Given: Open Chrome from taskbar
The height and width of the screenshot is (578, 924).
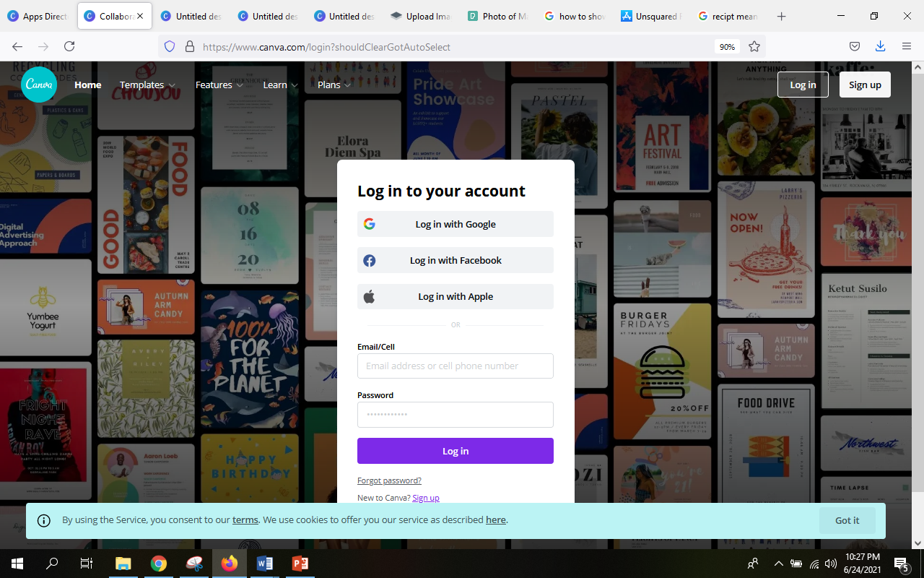Looking at the screenshot, I should [x=159, y=564].
